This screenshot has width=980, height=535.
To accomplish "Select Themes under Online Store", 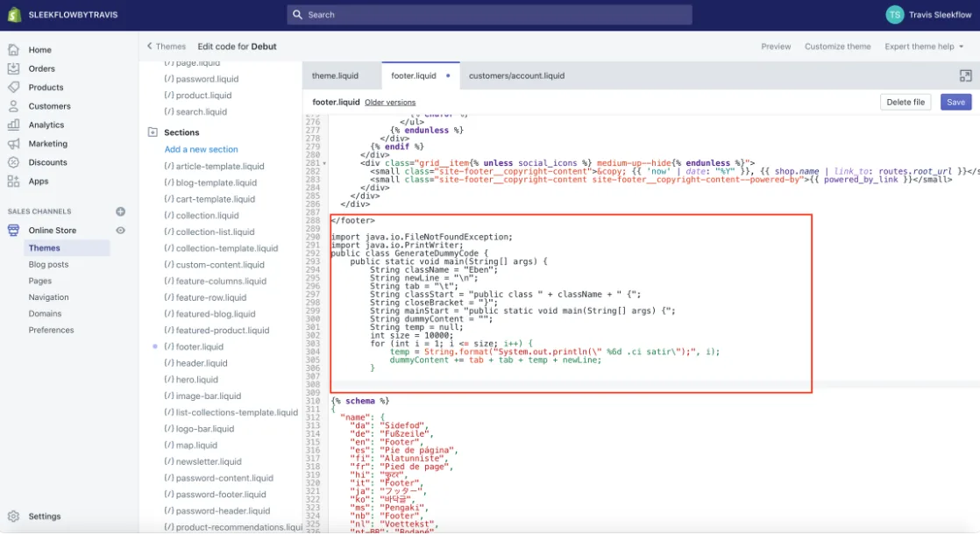I will (67, 248).
